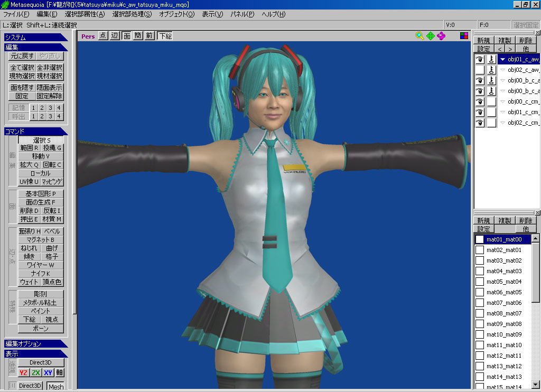Screen dimensions: 541x392
Task: Select the obj01_c_cm object name
Action: [523, 112]
